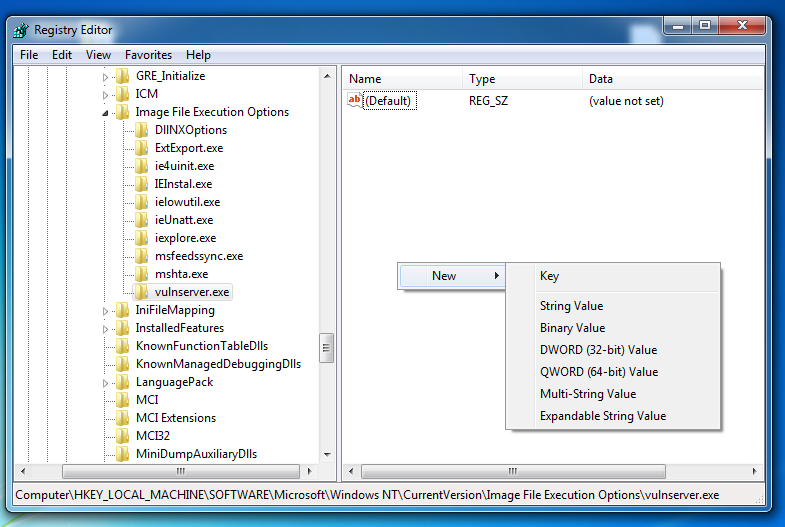The image size is (785, 527).
Task: Click the Name column header
Action: [x=403, y=79]
